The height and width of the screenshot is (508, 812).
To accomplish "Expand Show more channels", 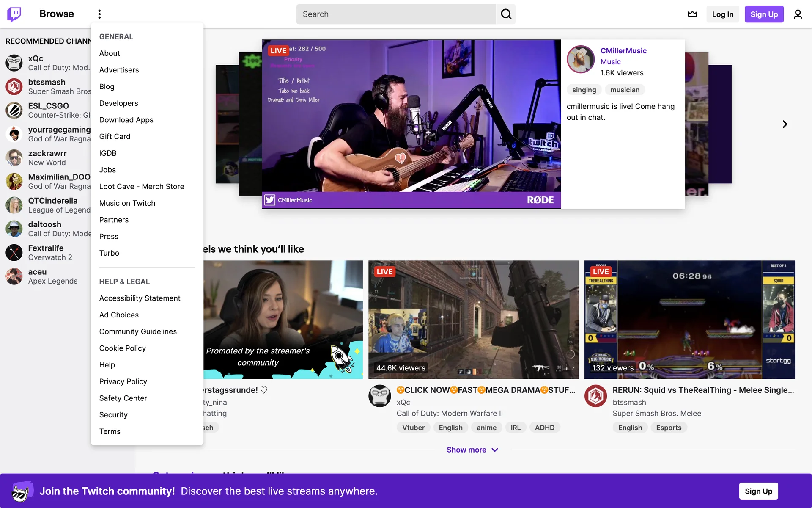I will click(x=472, y=450).
